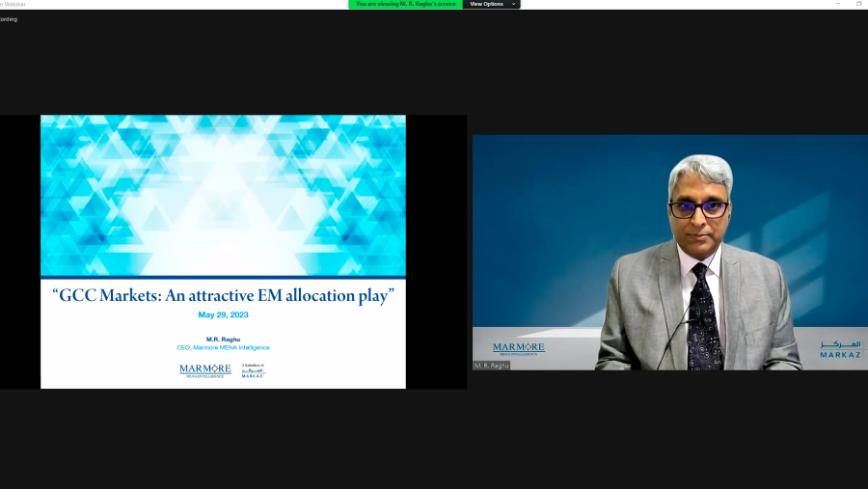Minimize the Zoom Webinar window

(x=836, y=4)
